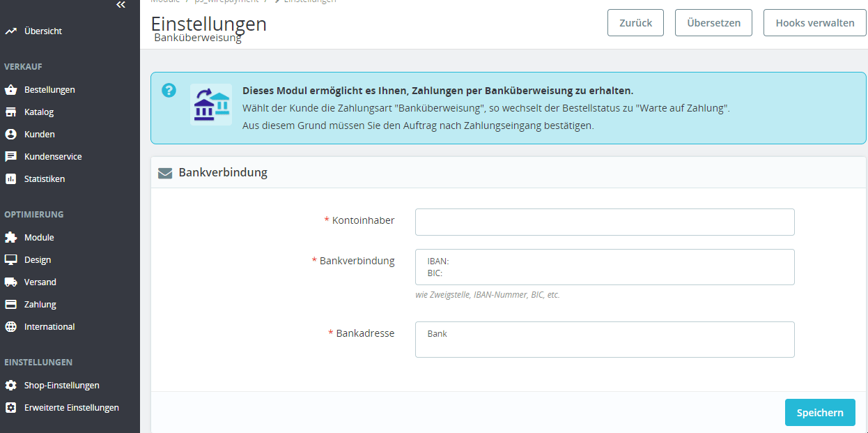Image resolution: width=868 pixels, height=433 pixels.
Task: Click the Zurück button
Action: coord(635,23)
